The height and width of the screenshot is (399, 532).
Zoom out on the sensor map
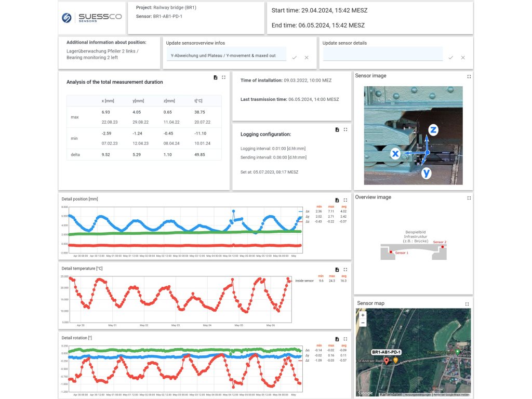(363, 323)
